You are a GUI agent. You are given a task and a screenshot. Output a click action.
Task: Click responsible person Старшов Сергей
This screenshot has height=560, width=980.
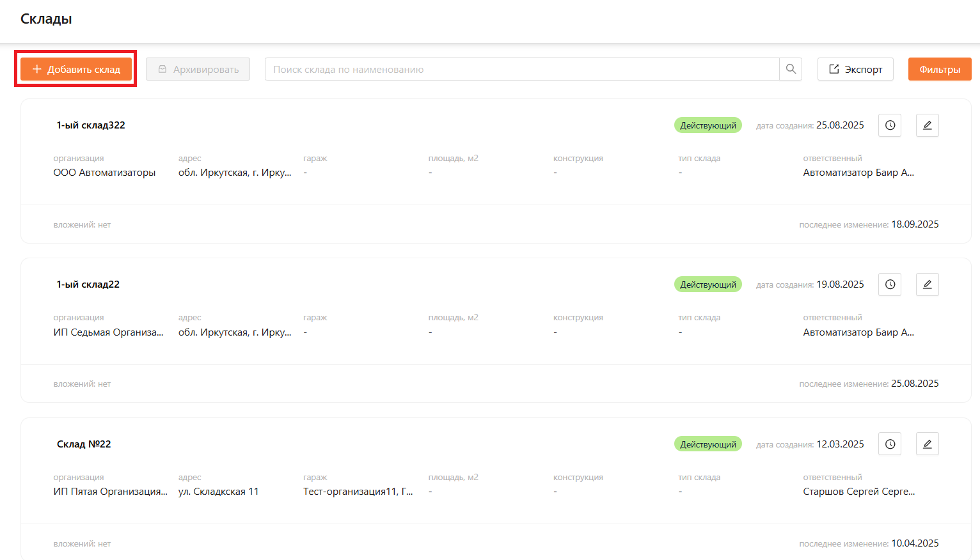pyautogui.click(x=858, y=492)
